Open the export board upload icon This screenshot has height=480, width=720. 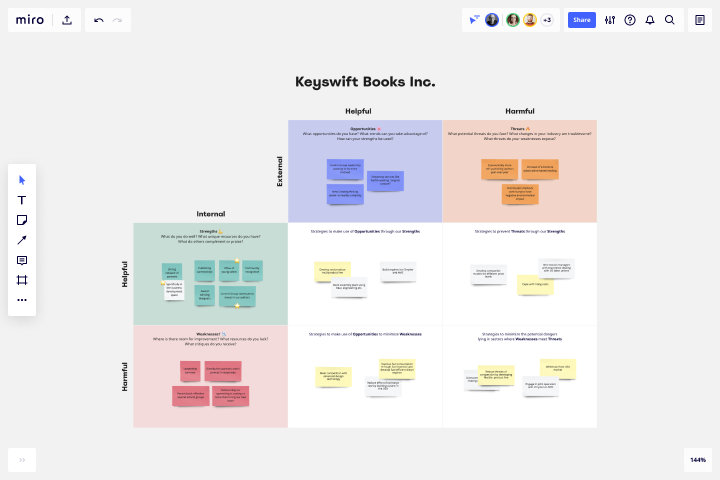click(67, 20)
